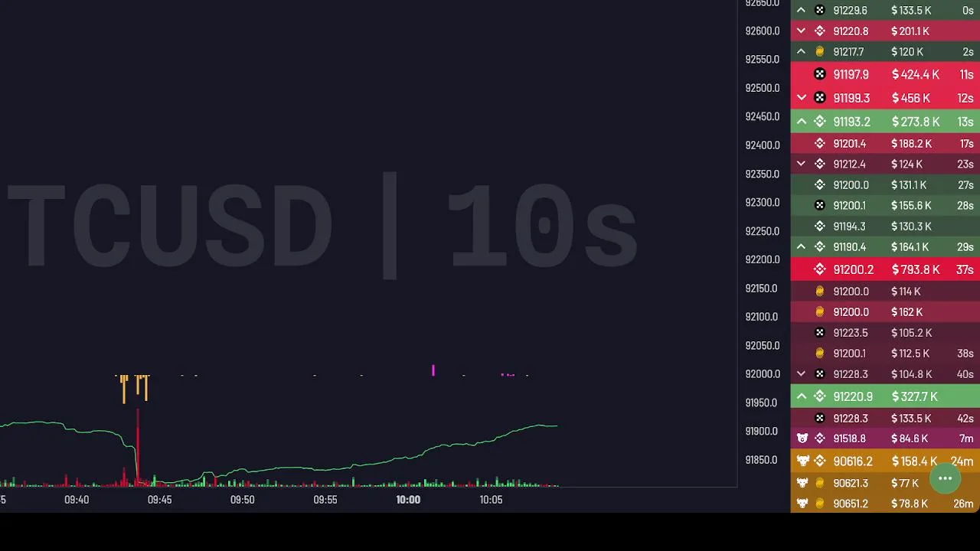The image size is (980, 551).
Task: Click the 10:05 label on the time axis
Action: click(491, 500)
